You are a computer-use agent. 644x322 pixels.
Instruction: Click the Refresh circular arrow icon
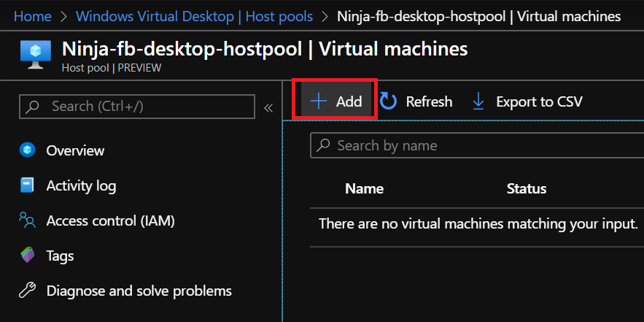pos(388,101)
